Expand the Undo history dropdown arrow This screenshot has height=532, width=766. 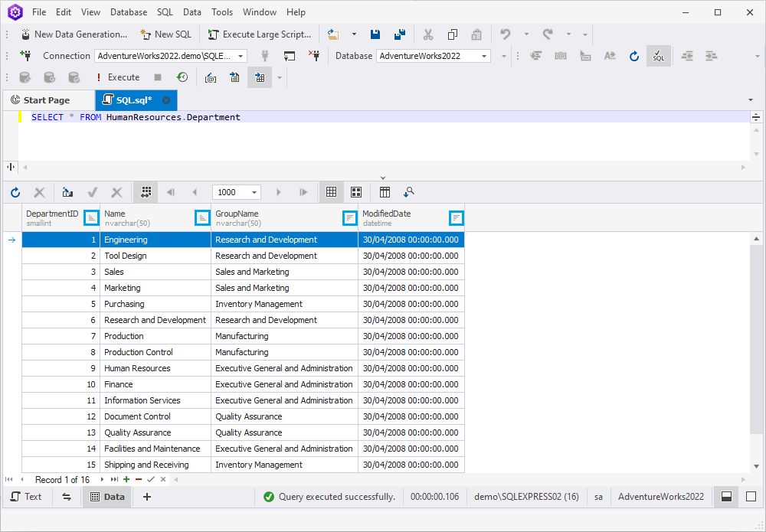[x=526, y=34]
